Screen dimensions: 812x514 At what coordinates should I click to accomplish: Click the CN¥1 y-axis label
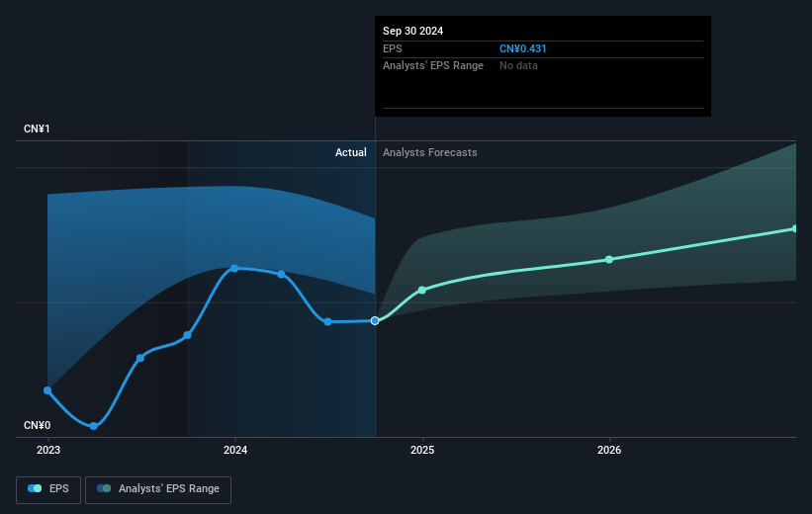click(x=37, y=128)
